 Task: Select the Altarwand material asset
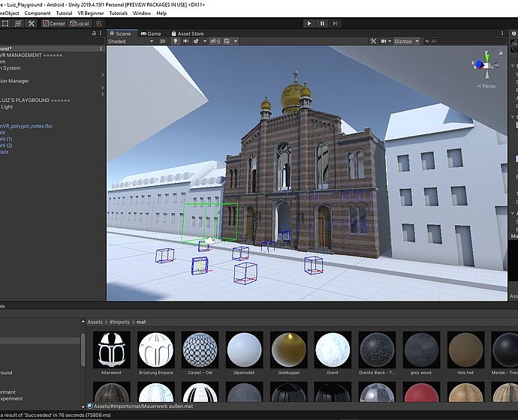[112, 349]
